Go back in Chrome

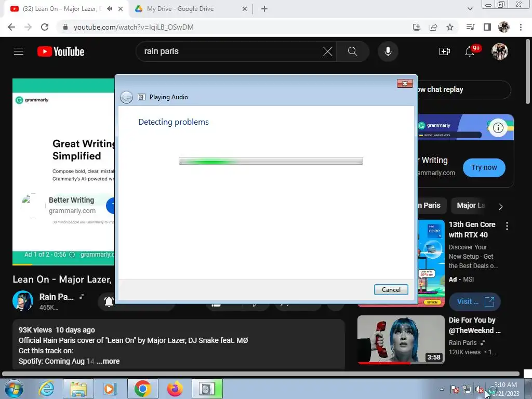pos(11,27)
